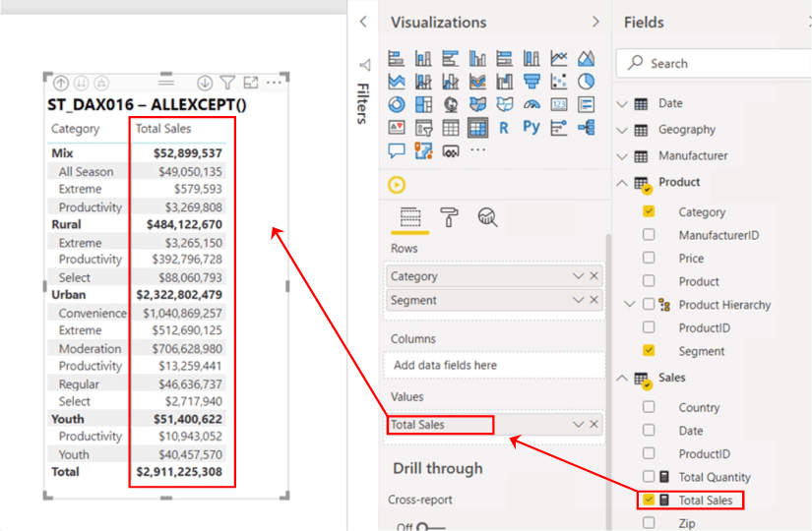Select the Line chart visual
The width and height of the screenshot is (812, 531).
[x=559, y=58]
